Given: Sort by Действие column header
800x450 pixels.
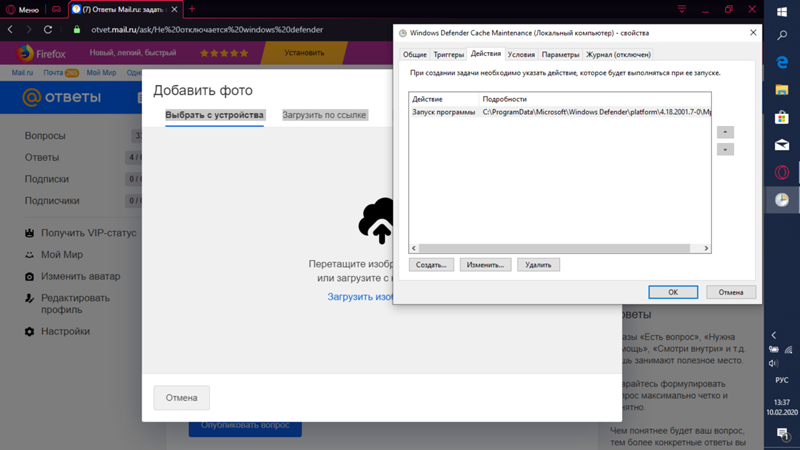Looking at the screenshot, I should click(x=444, y=99).
